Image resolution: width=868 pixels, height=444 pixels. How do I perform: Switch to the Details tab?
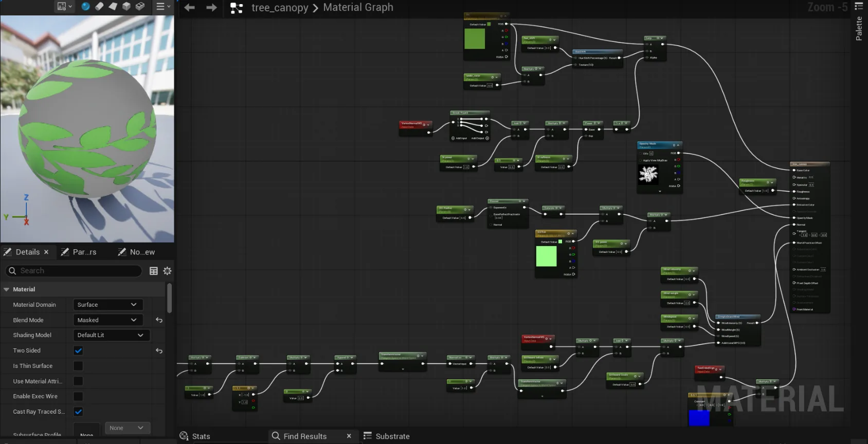(x=27, y=252)
